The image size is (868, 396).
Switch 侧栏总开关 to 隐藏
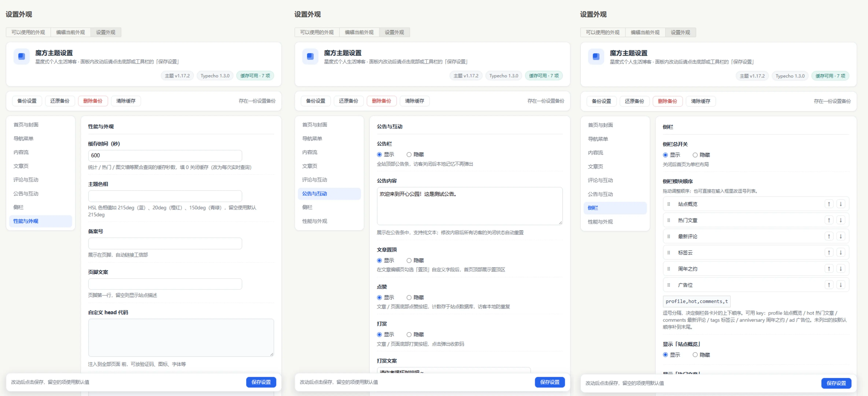pos(695,155)
